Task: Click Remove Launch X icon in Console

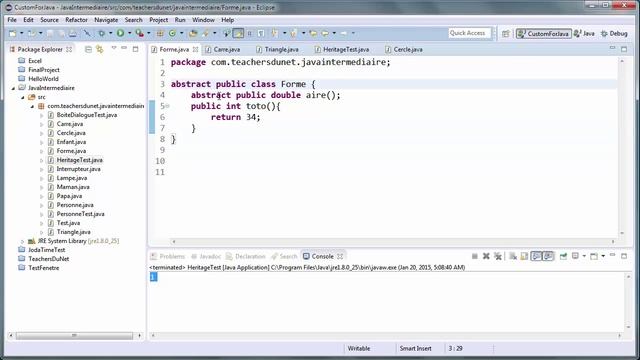Action: tap(486, 256)
